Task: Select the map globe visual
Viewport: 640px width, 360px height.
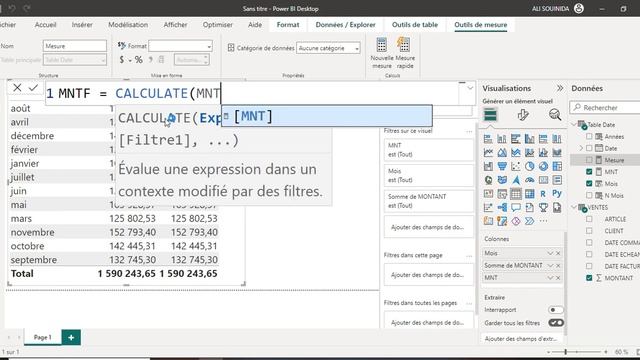Action: (488, 180)
